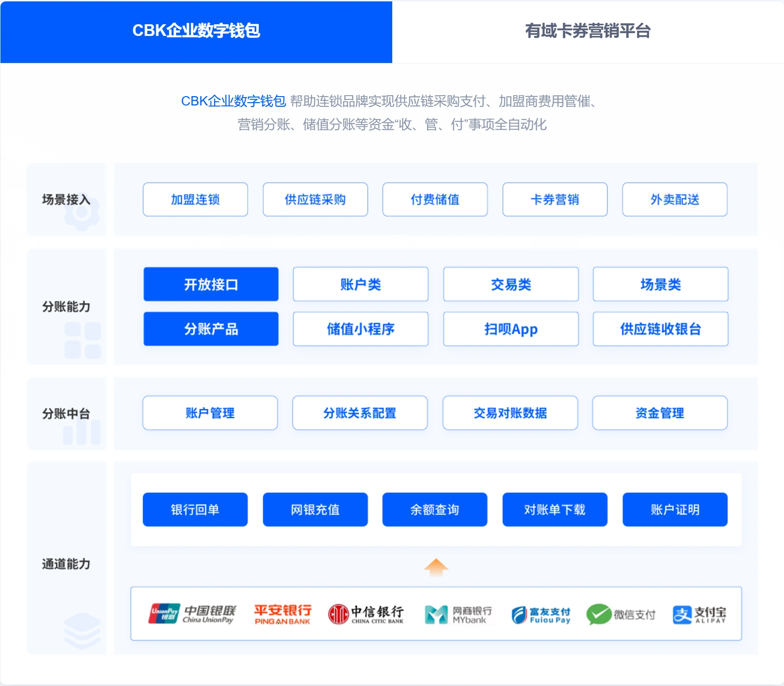Screen dimensions: 784x686
Task: Click the Ping An Bank logo
Action: tap(283, 614)
